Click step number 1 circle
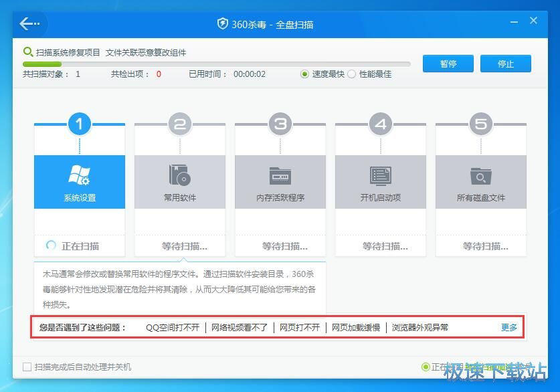 80,124
